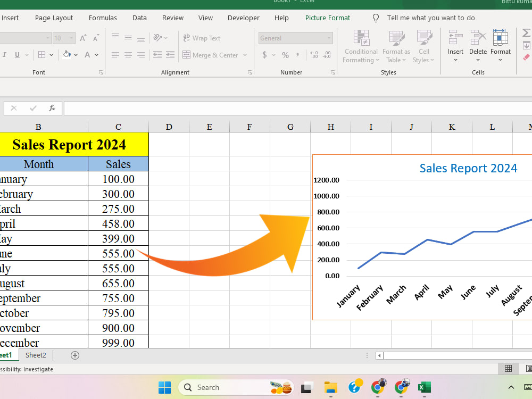The height and width of the screenshot is (399, 532).
Task: Open the Formulas tab
Action: pos(103,18)
